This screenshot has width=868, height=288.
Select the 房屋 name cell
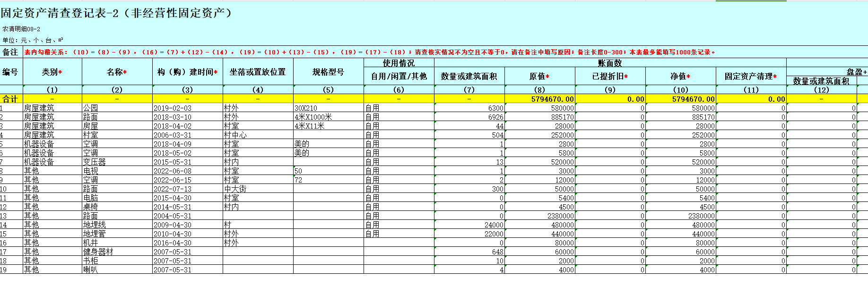(117, 126)
